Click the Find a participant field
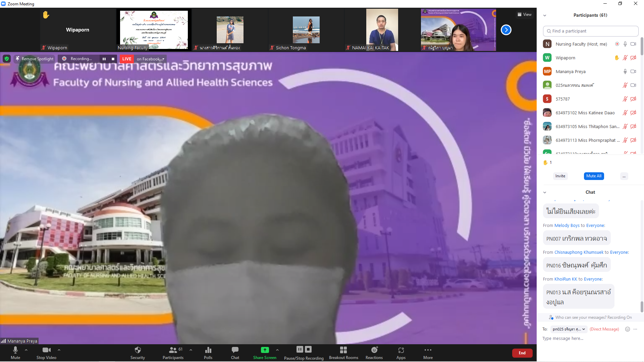Screen dimensions: 644x362 pyautogui.click(x=590, y=31)
